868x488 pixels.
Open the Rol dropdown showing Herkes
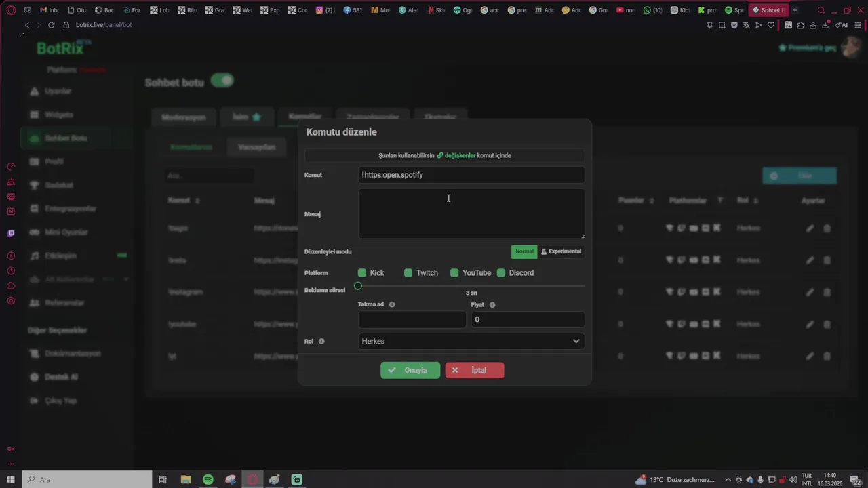[471, 341]
